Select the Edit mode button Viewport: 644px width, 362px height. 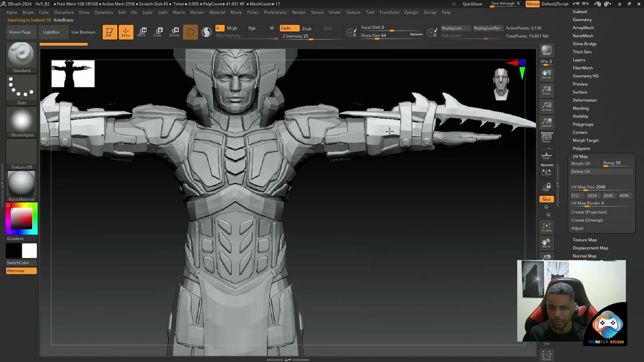pyautogui.click(x=109, y=32)
